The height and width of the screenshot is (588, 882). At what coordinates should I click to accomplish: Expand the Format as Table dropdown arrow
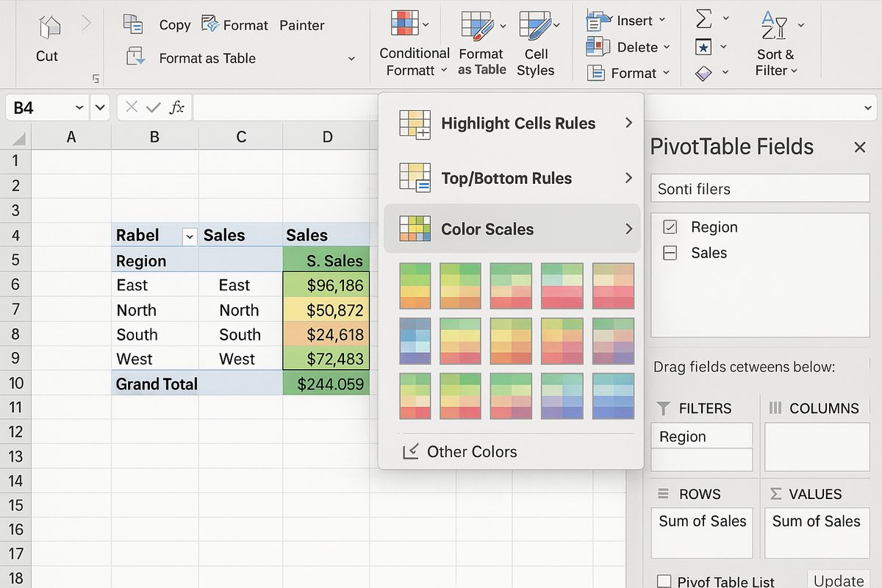351,59
